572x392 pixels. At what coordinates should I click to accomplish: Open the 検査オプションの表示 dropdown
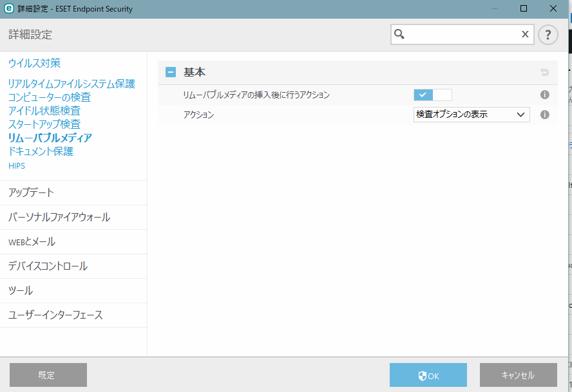click(x=472, y=115)
